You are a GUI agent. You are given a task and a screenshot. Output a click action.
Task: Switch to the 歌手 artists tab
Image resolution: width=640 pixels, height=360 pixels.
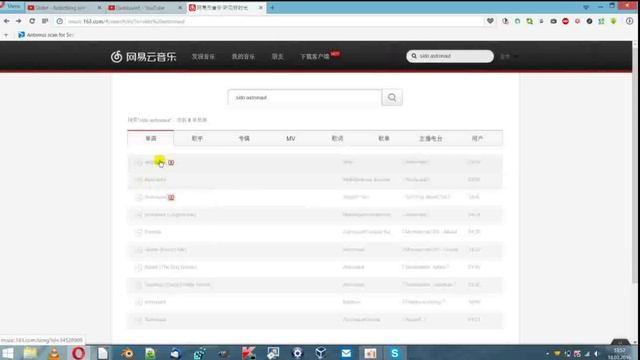pos(197,138)
